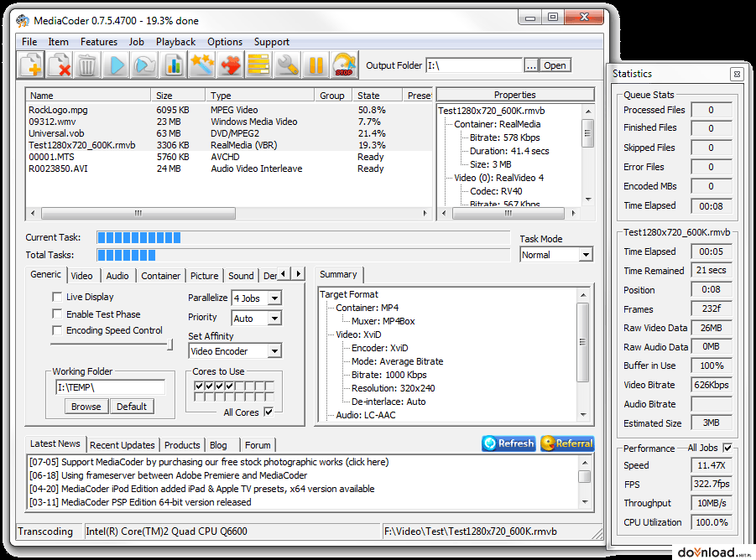The height and width of the screenshot is (560, 756).
Task: Click Default under Working Folder
Action: tap(131, 407)
